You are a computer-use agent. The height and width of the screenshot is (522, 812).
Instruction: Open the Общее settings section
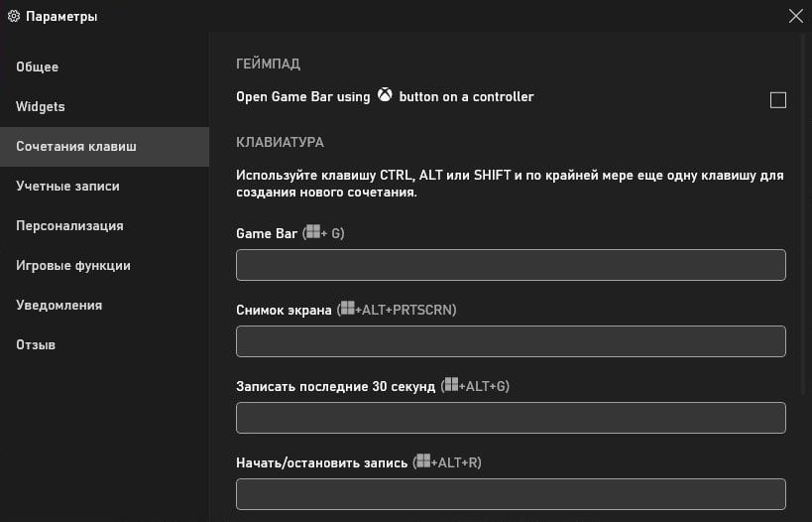tap(38, 67)
